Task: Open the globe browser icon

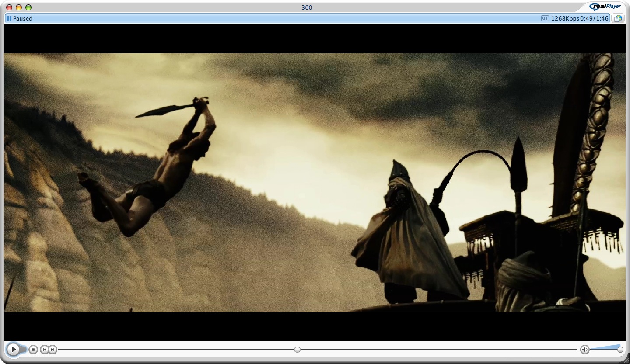Action: [618, 18]
